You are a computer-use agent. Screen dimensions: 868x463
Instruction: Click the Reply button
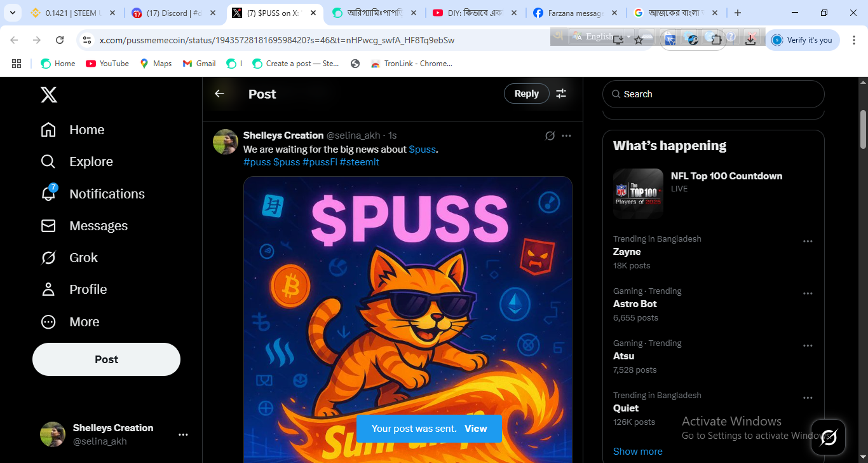click(x=526, y=93)
